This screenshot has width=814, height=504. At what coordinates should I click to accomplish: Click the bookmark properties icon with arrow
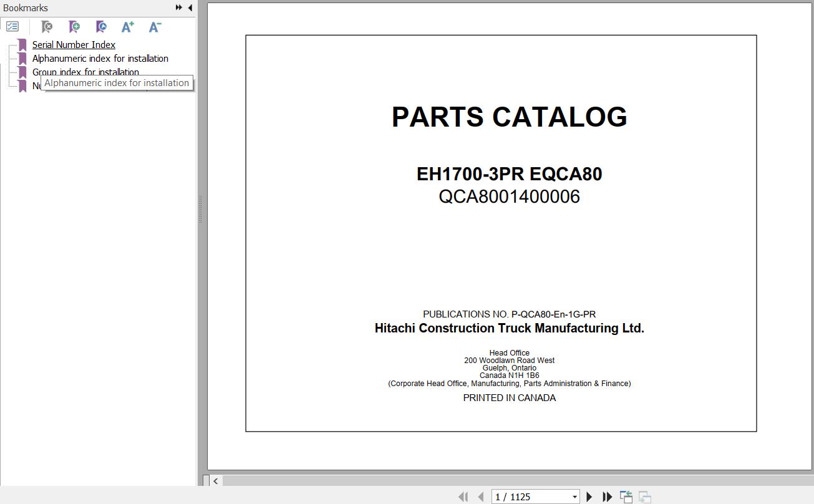[101, 27]
